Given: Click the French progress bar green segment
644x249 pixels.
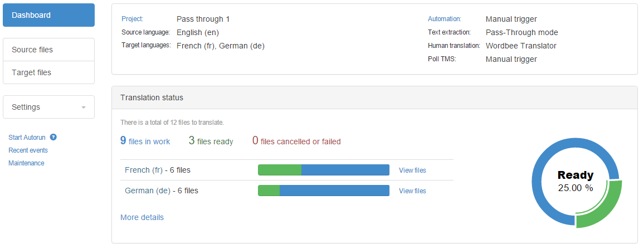Looking at the screenshot, I should [x=279, y=170].
